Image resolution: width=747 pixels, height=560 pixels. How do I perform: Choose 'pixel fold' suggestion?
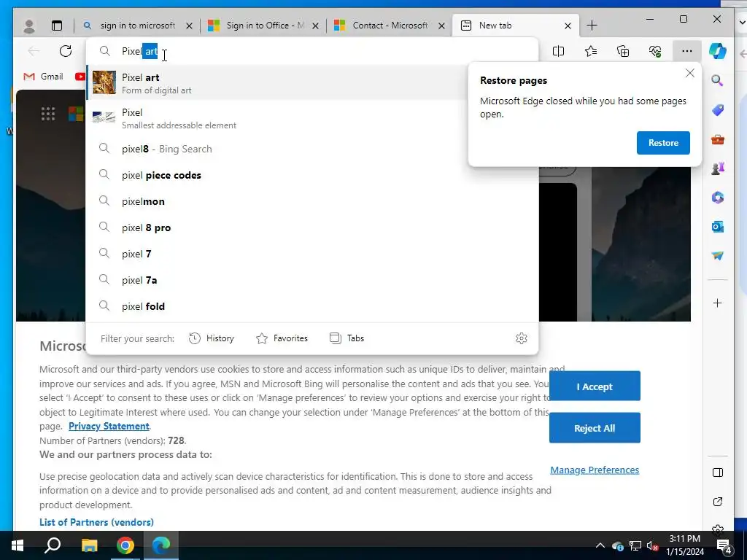[312, 306]
